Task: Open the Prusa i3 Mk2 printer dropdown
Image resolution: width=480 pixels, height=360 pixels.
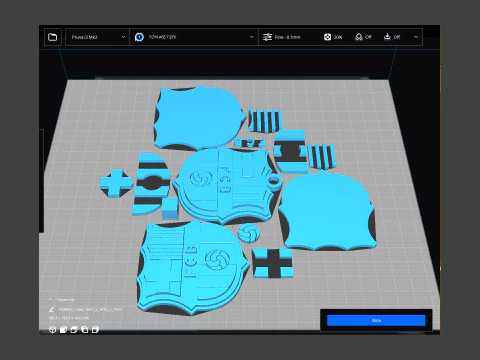Action: coord(97,37)
